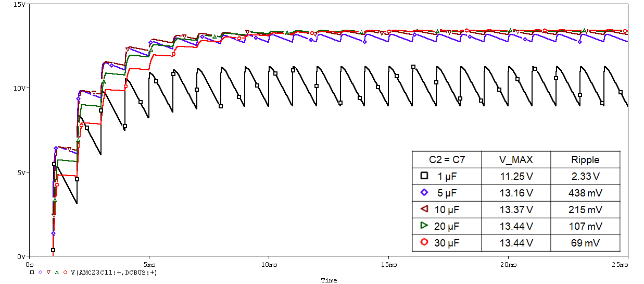The height and width of the screenshot is (284, 644).
Task: Click the red circle trace symbol below the plot
Action: (x=65, y=272)
